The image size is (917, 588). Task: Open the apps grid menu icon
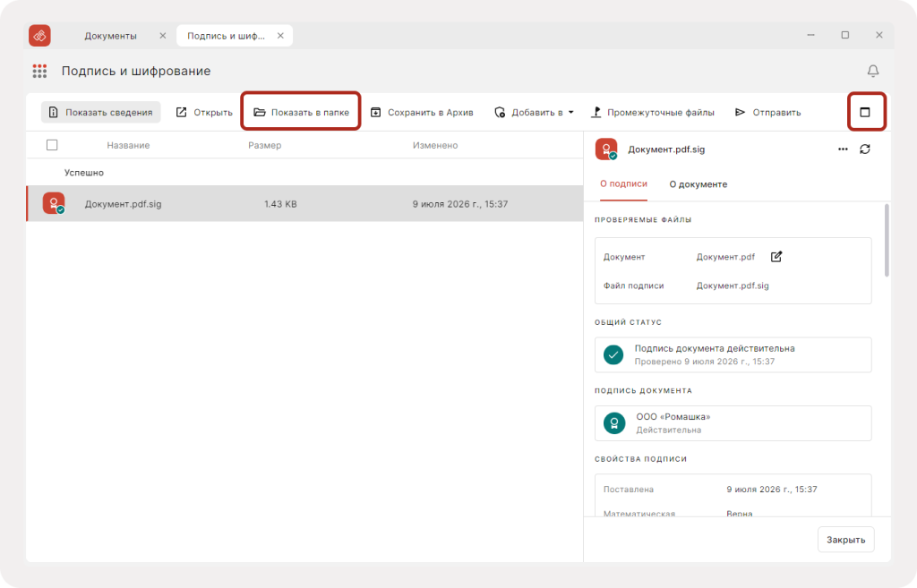pos(39,72)
